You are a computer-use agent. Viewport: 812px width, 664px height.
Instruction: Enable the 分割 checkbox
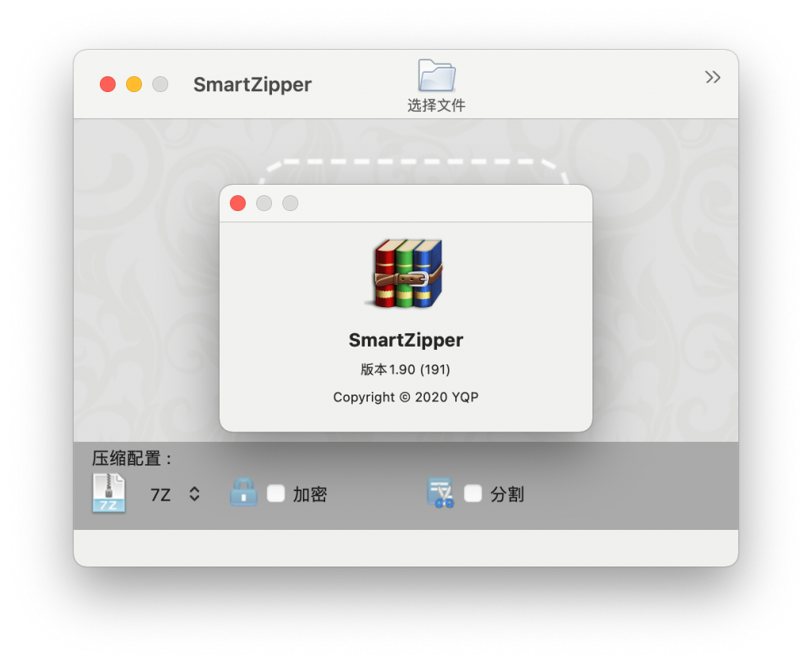tap(473, 493)
